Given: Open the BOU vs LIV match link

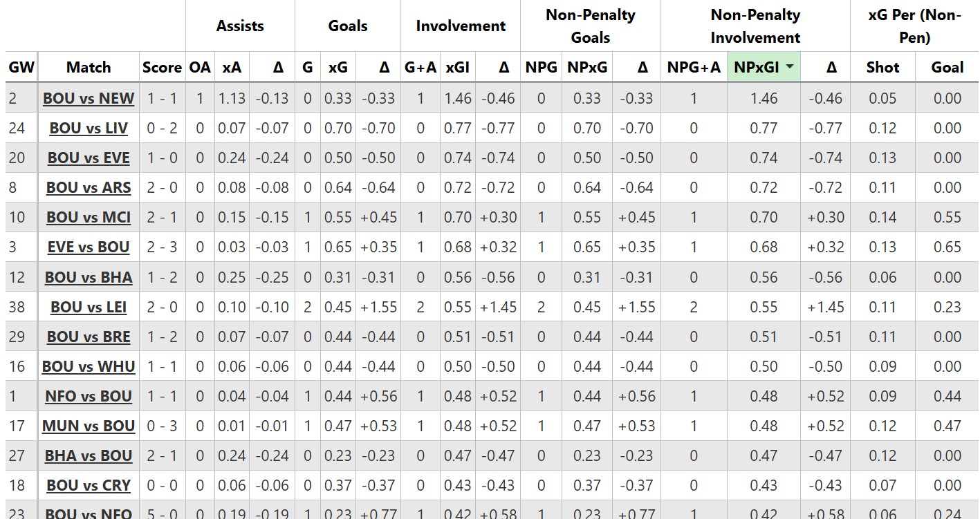Looking at the screenshot, I should [x=89, y=128].
